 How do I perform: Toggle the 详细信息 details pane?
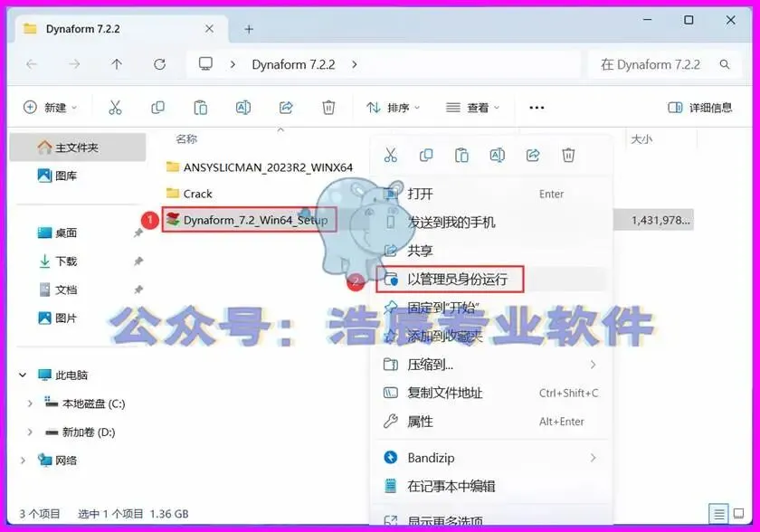point(700,108)
